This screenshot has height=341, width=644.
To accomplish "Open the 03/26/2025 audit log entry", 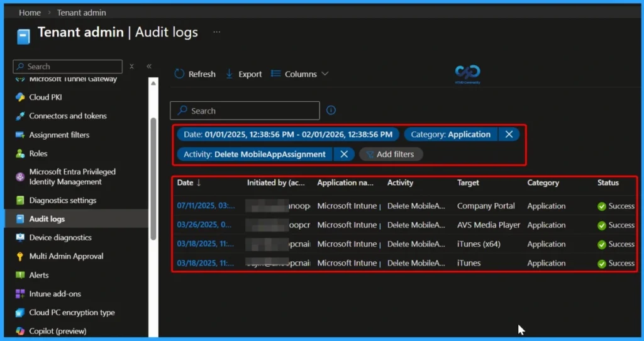I will (204, 225).
